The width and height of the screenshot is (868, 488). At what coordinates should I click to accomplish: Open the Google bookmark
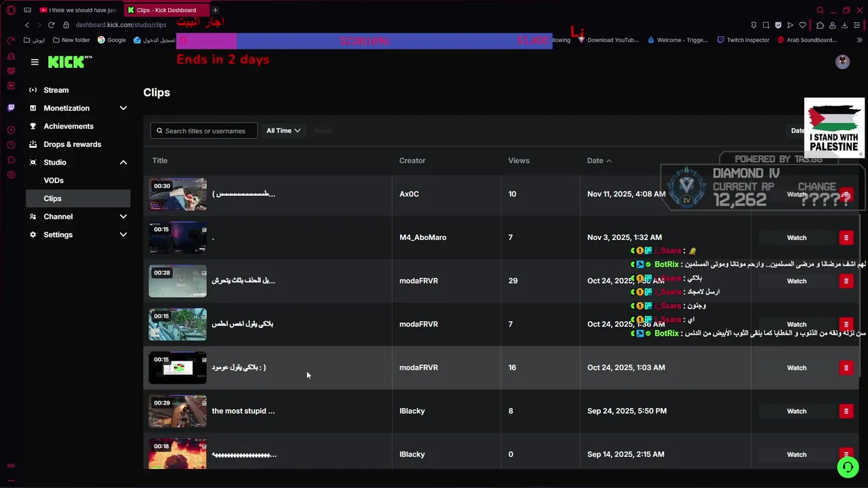pos(112,40)
